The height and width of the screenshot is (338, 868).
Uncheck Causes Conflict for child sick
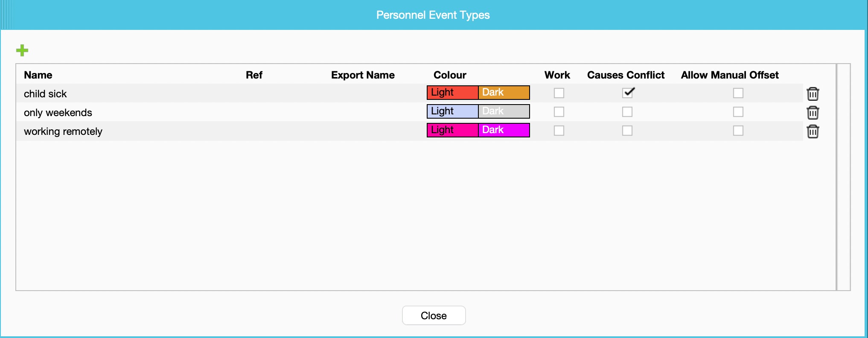[628, 93]
